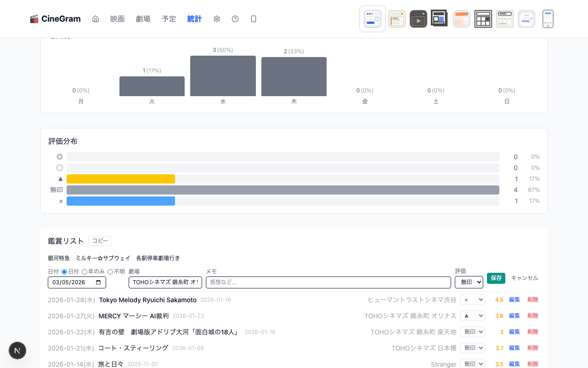The image size is (588, 368).
Task: Switch to the 映画 tab
Action: (x=117, y=19)
